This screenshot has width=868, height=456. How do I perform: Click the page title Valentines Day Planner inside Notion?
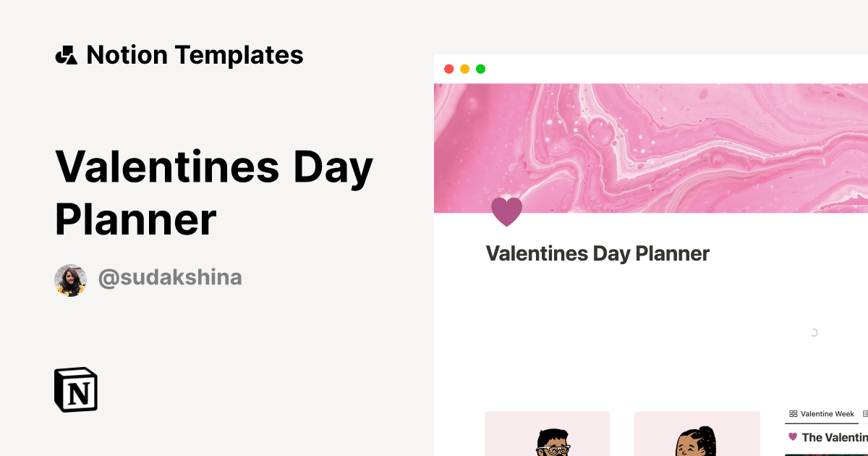tap(597, 254)
